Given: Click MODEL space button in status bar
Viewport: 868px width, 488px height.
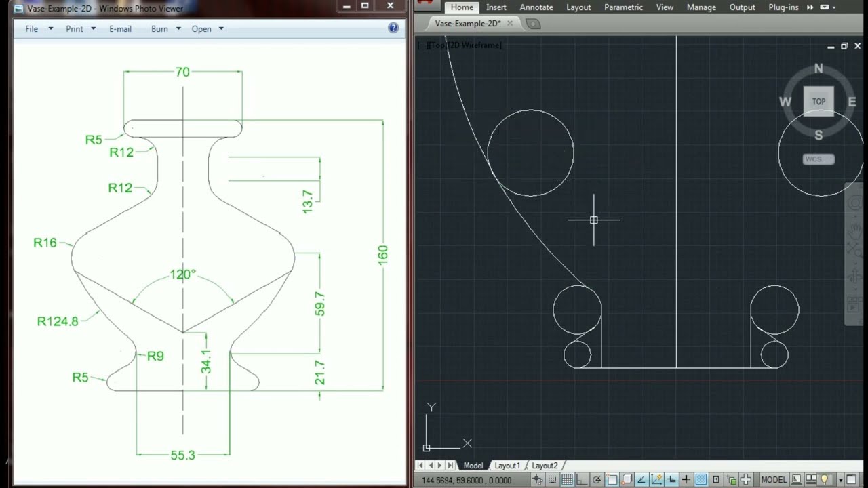Looking at the screenshot, I should coord(774,480).
